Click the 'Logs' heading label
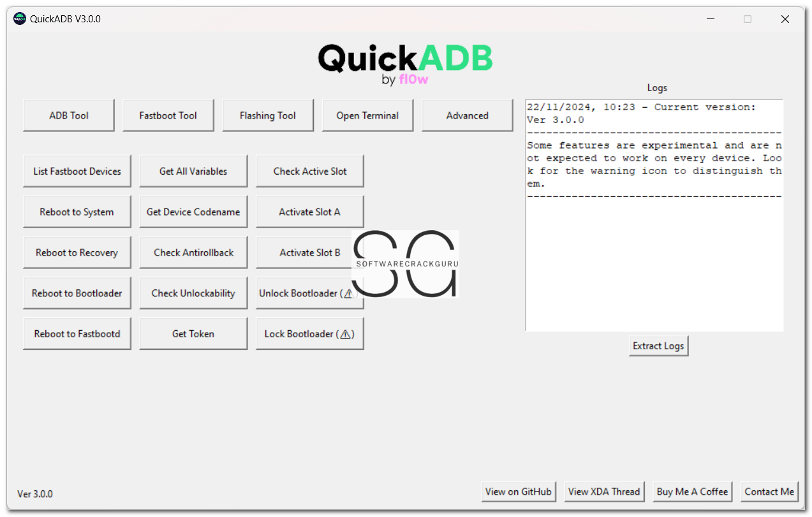The height and width of the screenshot is (517, 812). click(657, 88)
